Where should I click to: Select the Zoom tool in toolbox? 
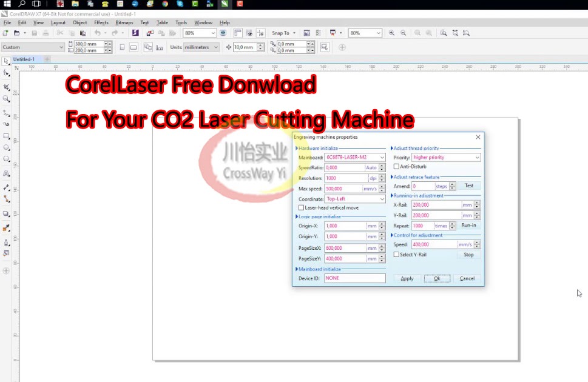pos(6,99)
